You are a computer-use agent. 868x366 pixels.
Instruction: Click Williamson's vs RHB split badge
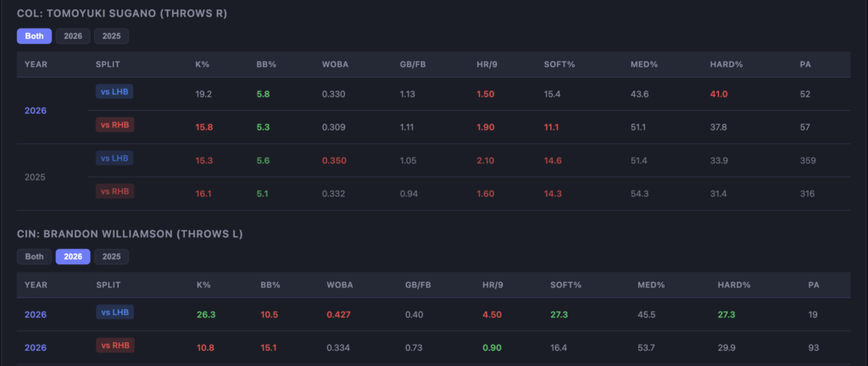click(x=115, y=346)
